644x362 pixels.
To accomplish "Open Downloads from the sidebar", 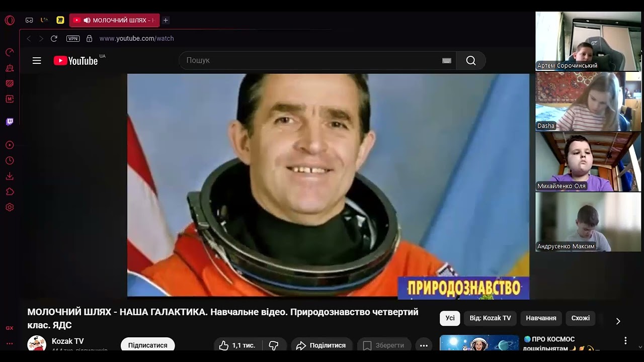I will 10,176.
